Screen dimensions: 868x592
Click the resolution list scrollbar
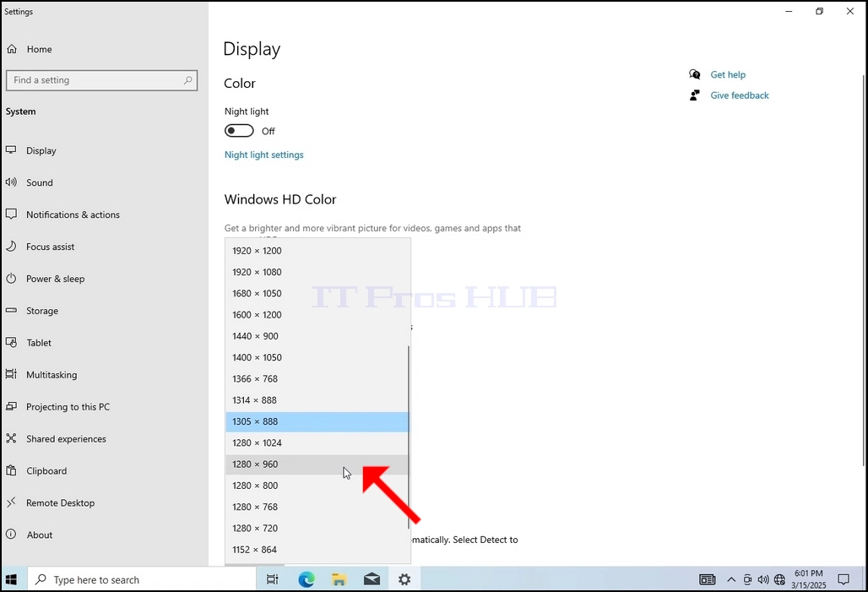(x=409, y=437)
